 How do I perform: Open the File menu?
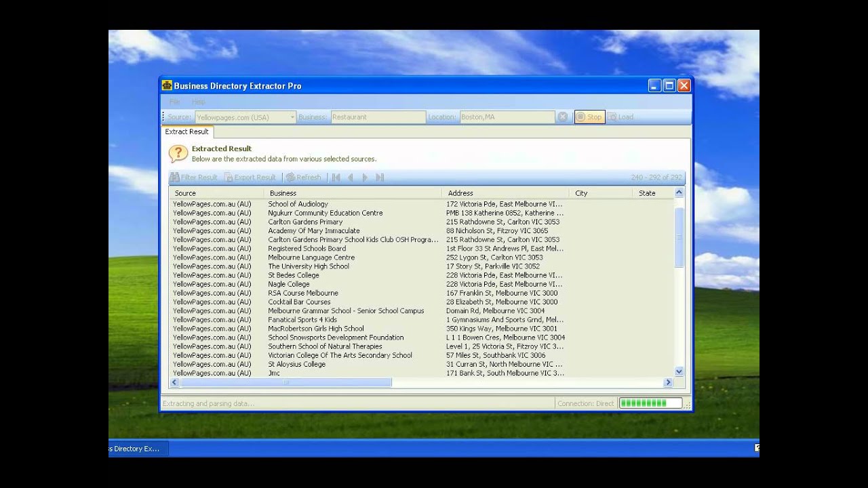point(174,102)
